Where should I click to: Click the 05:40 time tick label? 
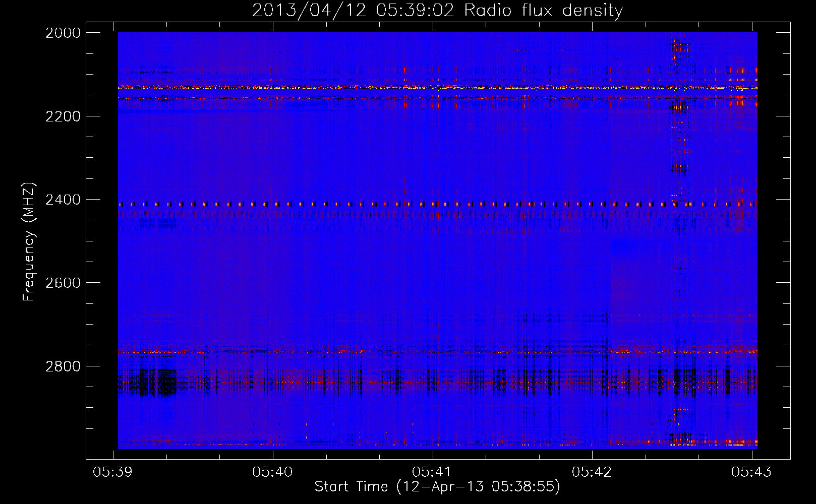273,472
